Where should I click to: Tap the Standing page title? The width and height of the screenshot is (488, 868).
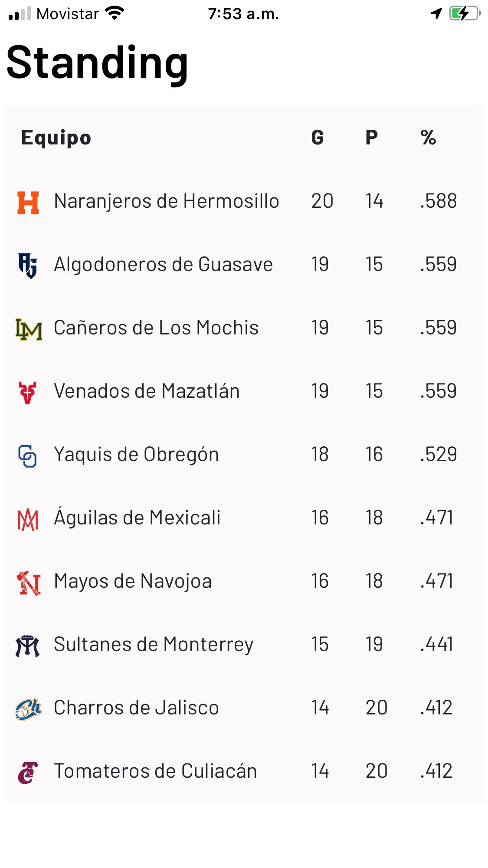point(98,63)
